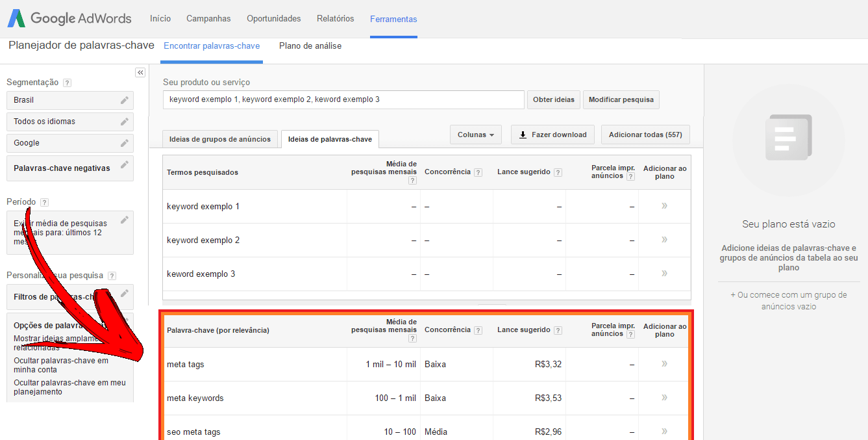Viewport: 868px width, 440px height.
Task: Click keword exemplo 3 row text
Action: pyautogui.click(x=201, y=274)
